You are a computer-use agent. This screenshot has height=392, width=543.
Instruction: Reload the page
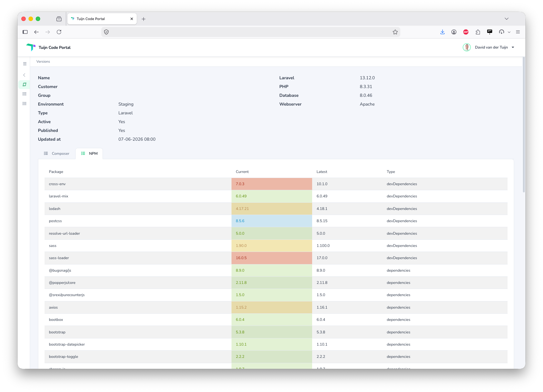pyautogui.click(x=59, y=32)
